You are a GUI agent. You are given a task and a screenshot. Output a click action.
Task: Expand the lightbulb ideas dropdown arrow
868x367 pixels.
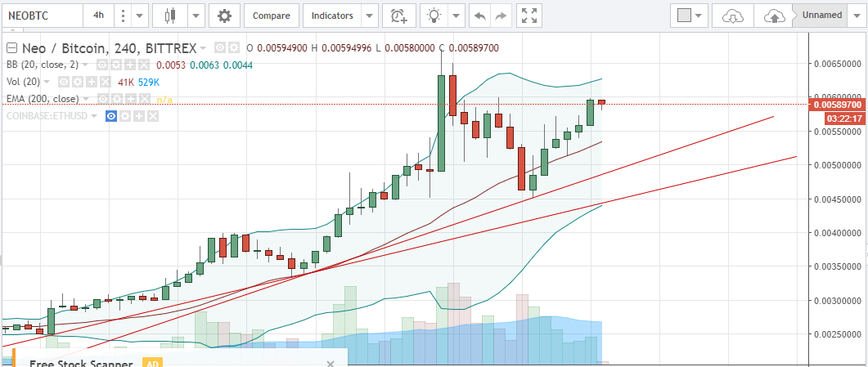tap(456, 16)
